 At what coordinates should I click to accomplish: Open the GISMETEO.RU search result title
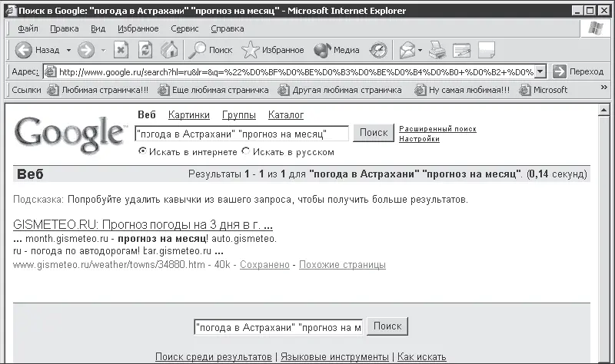143,224
